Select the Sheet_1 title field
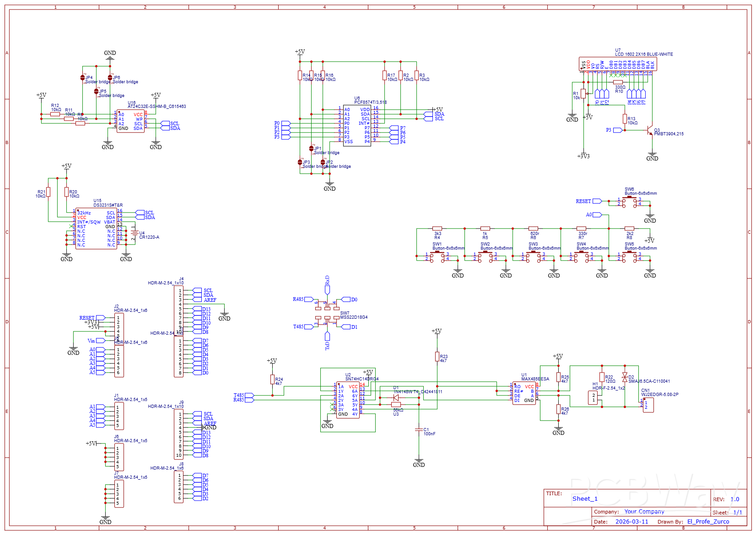Image resolution: width=756 pixels, height=535 pixels. pyautogui.click(x=584, y=498)
